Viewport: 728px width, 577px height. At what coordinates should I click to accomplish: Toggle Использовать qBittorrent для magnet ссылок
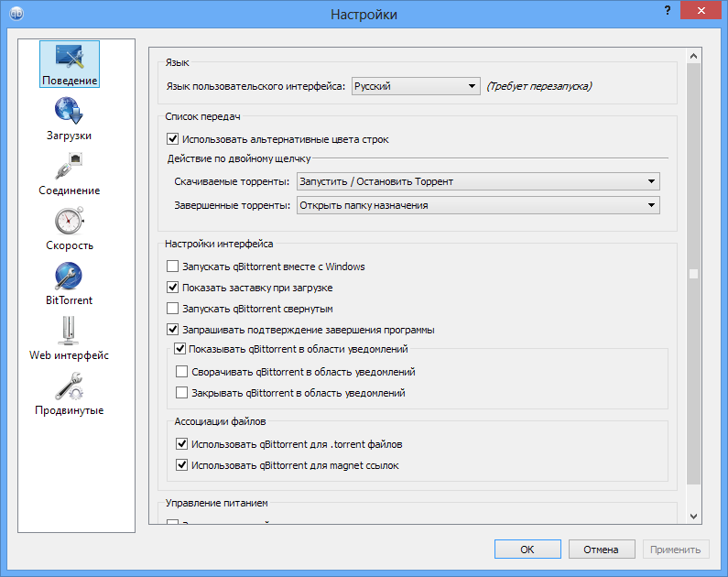coord(181,464)
